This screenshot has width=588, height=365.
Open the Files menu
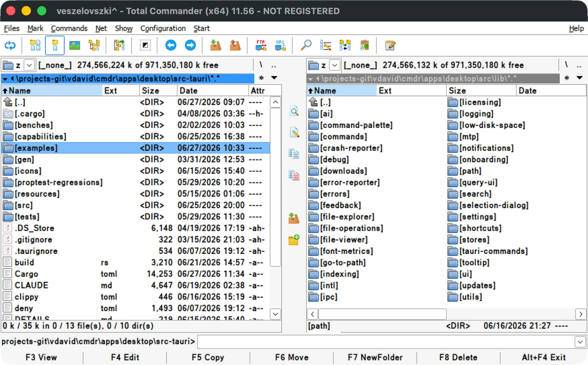(12, 29)
